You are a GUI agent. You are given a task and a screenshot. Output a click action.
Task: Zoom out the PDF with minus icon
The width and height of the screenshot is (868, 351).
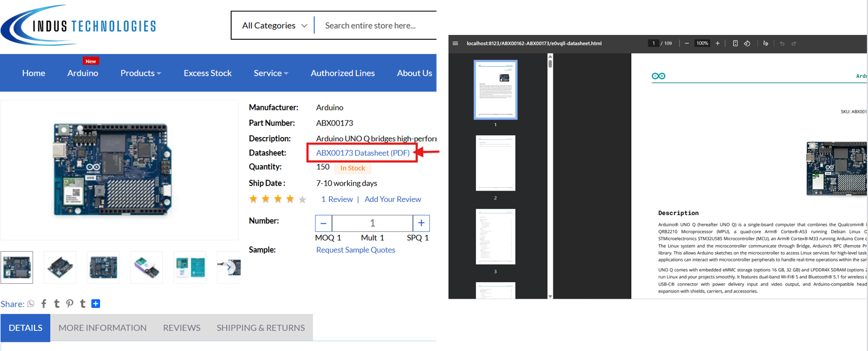(x=687, y=43)
